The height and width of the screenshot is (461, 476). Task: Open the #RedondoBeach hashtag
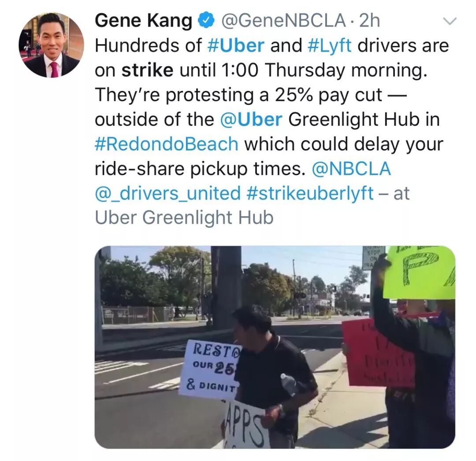pyautogui.click(x=167, y=144)
